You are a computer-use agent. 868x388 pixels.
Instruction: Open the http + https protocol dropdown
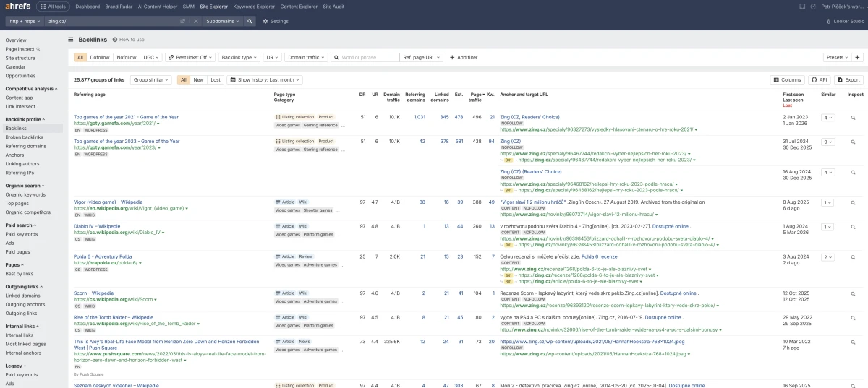coord(25,21)
